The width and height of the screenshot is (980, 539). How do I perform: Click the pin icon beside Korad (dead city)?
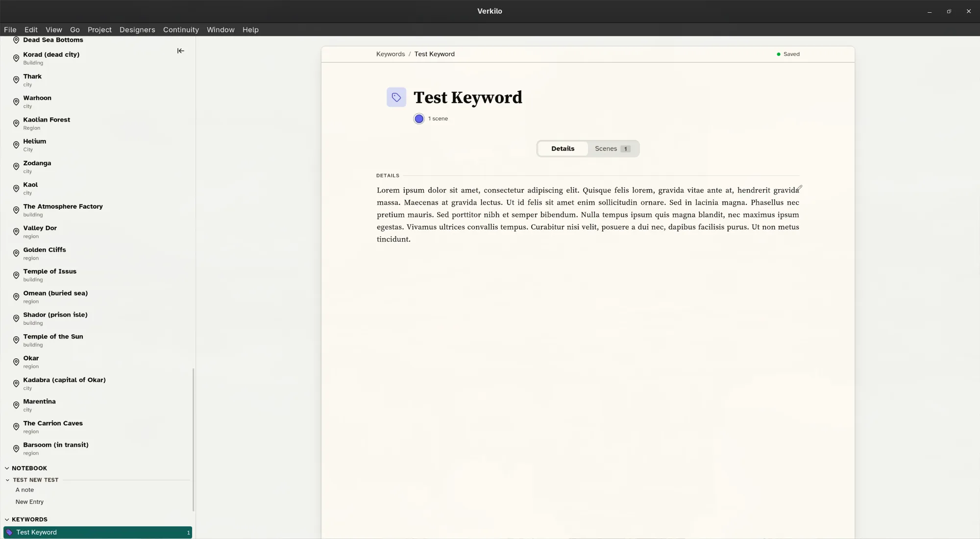(x=16, y=58)
